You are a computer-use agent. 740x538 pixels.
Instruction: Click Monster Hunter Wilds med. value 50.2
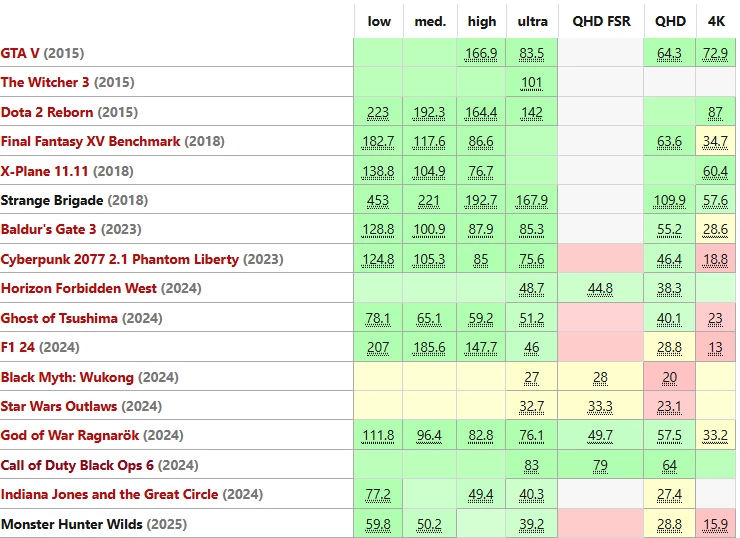coord(429,525)
